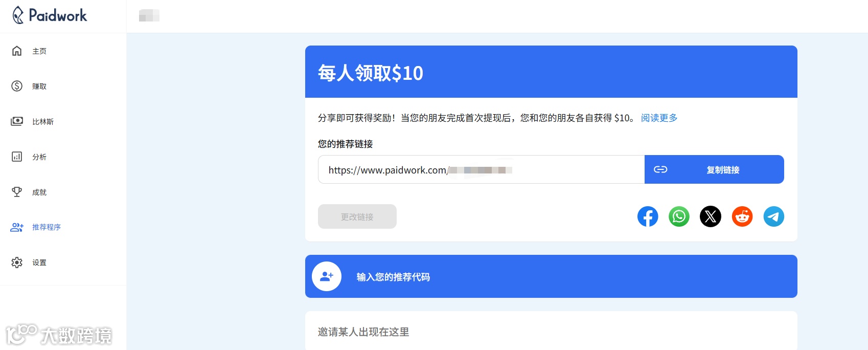The height and width of the screenshot is (350, 868).
Task: Click the chart icon beside 分析
Action: tap(17, 157)
